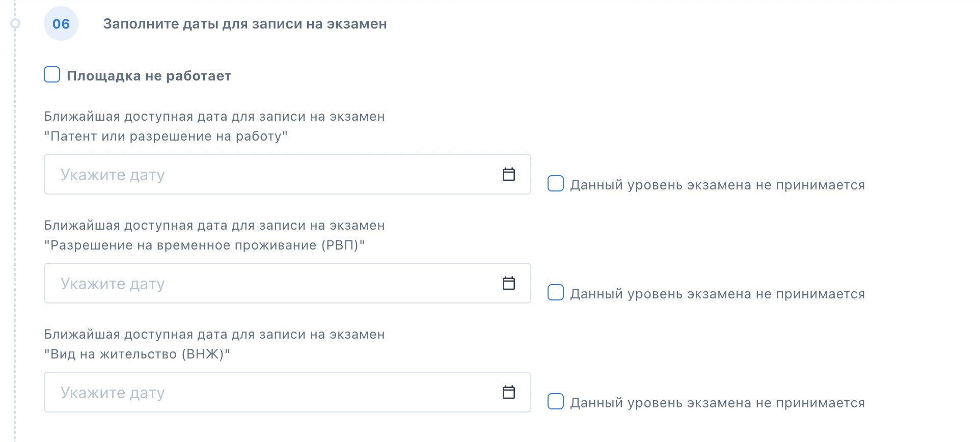Open calendar picker for РВП exam date
The image size is (980, 442).
pyautogui.click(x=508, y=283)
